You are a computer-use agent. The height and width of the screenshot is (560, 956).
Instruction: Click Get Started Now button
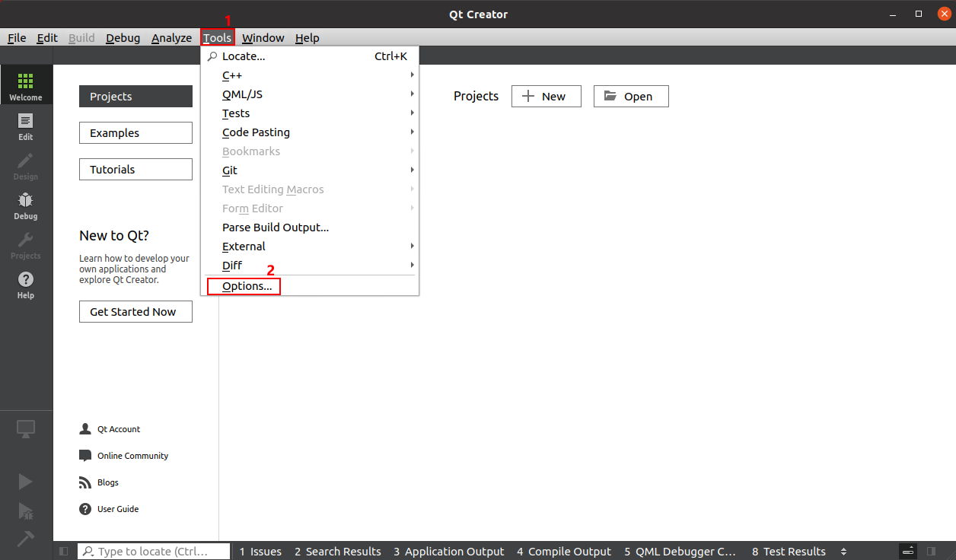click(135, 312)
